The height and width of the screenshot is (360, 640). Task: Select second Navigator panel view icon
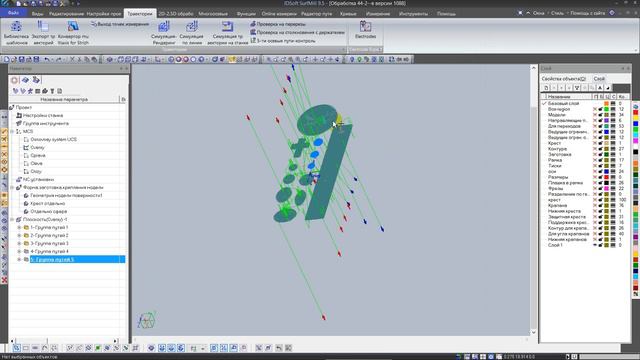pos(25,80)
